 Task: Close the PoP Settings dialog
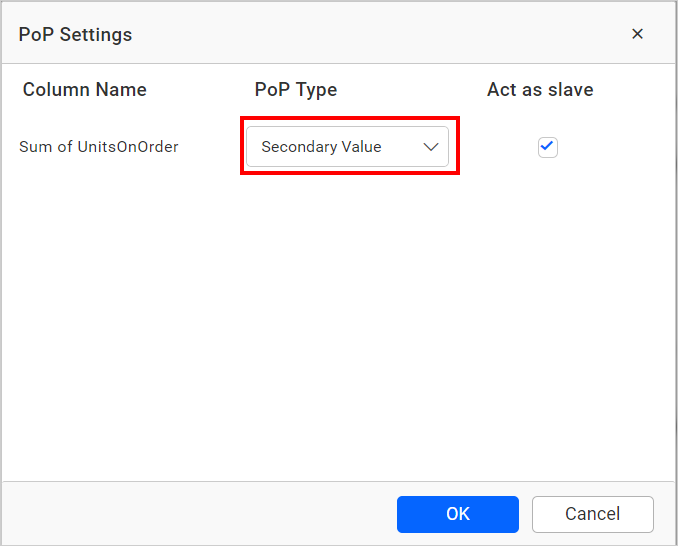point(637,34)
